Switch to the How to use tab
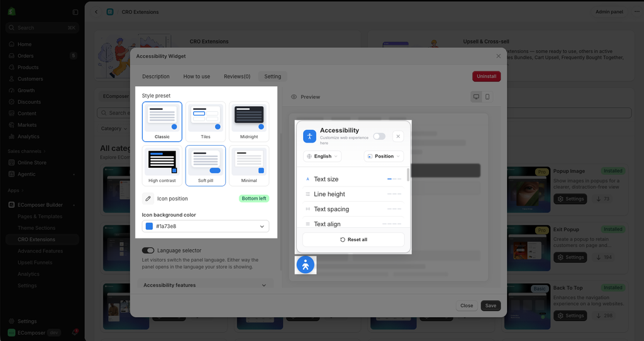The image size is (644, 341). pyautogui.click(x=196, y=77)
